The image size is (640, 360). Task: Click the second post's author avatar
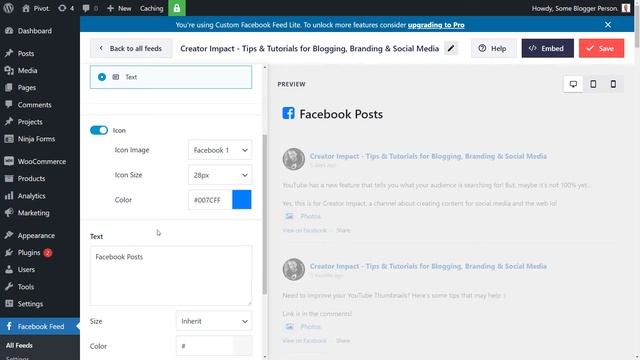(293, 269)
